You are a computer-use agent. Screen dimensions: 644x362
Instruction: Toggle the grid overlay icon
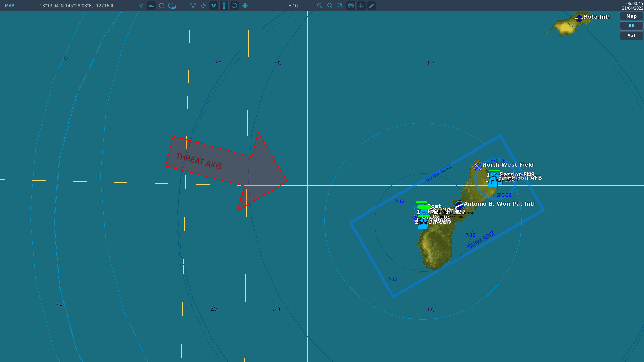pos(361,6)
